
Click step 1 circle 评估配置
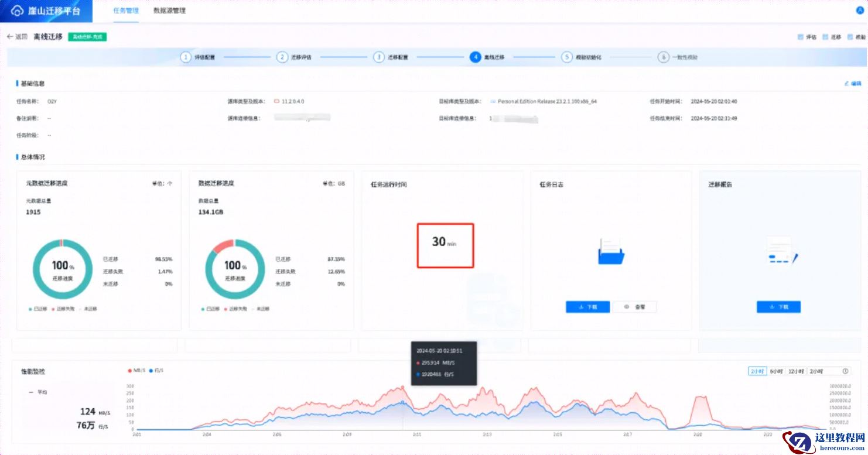[x=186, y=57]
